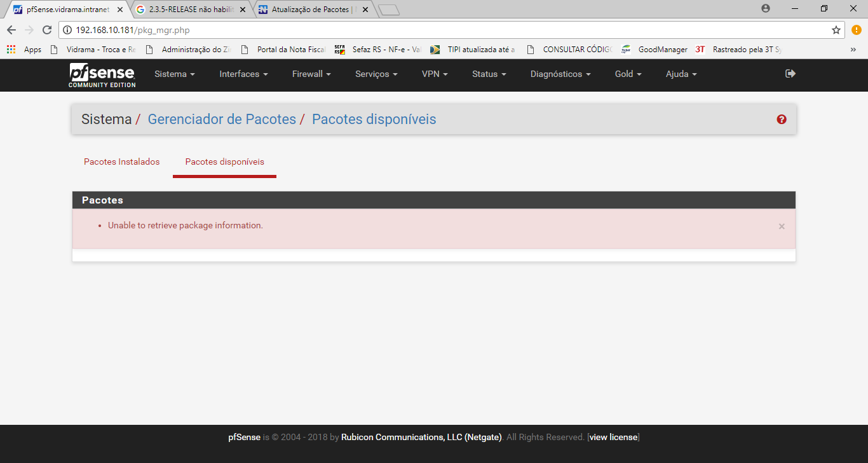Dismiss the package error alert
Viewport: 868px width, 463px height.
click(782, 226)
